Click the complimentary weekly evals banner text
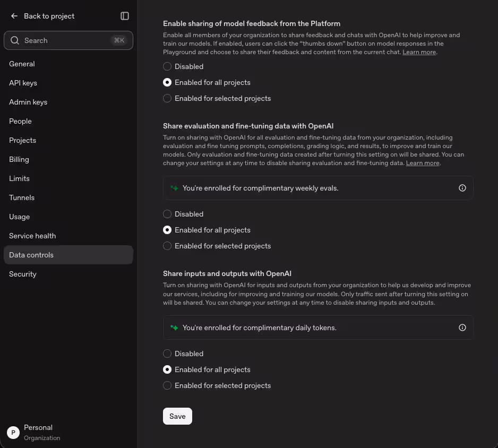 261,188
